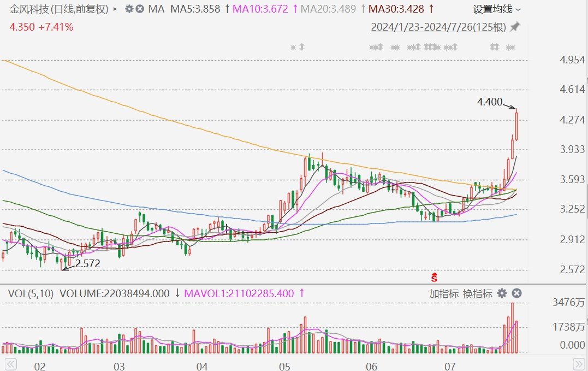Expand the 设置均线 dropdown
588x371 pixels.
pyautogui.click(x=496, y=9)
